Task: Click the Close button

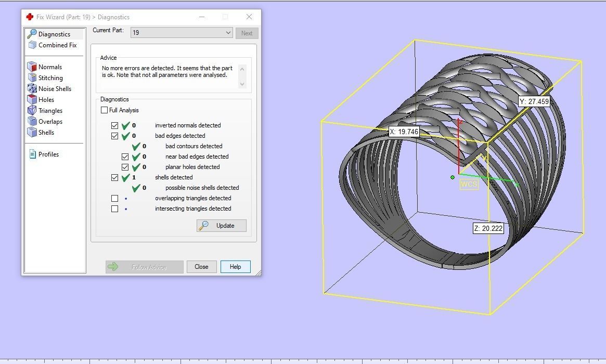Action: (x=201, y=267)
